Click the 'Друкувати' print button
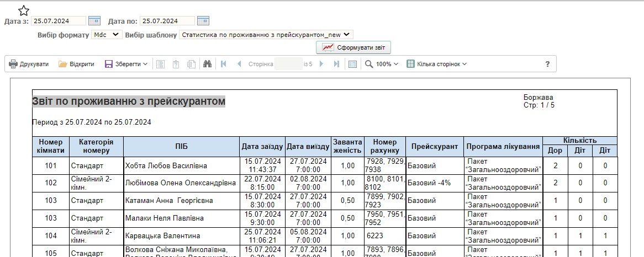644x257 pixels. pos(29,64)
